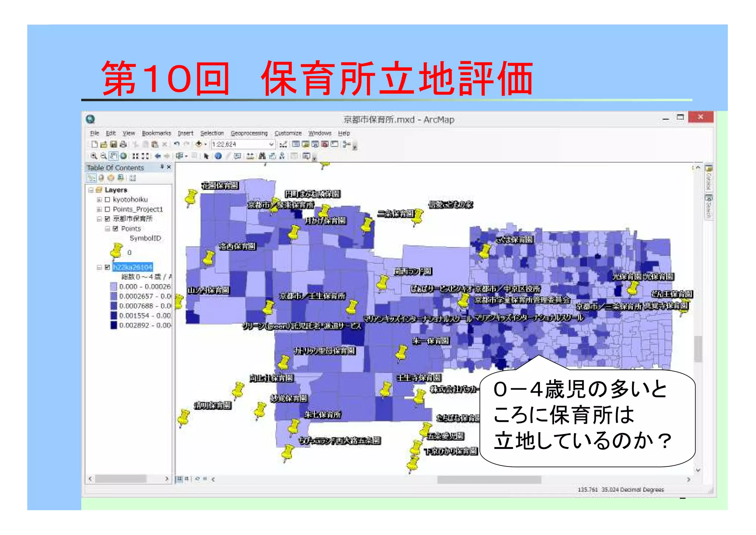This screenshot has width=756, height=535.
Task: Select the Zoom In tool
Action: pos(94,156)
